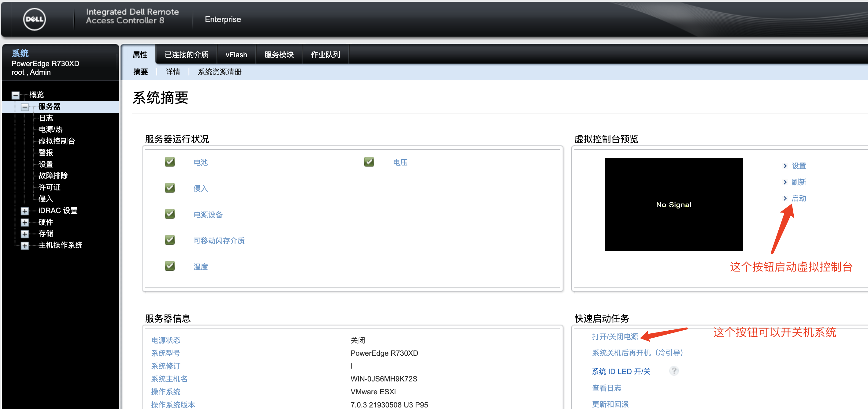868x409 pixels.
Task: Expand the 存储 tree node
Action: coord(24,234)
